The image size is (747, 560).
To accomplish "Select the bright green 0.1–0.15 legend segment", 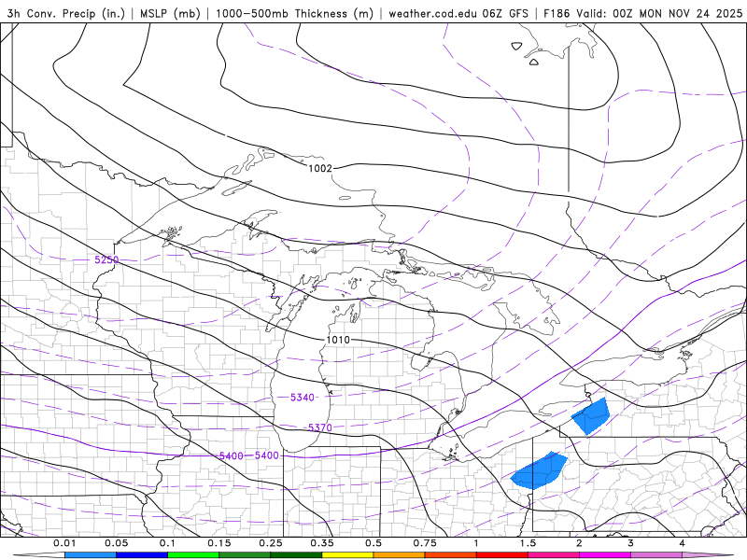I will point(193,555).
